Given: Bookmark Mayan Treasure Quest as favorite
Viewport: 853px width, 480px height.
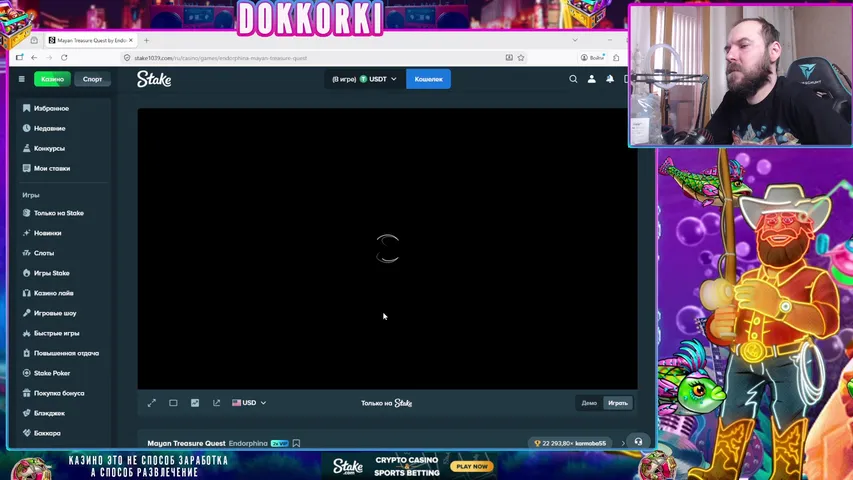Looking at the screenshot, I should click(296, 443).
